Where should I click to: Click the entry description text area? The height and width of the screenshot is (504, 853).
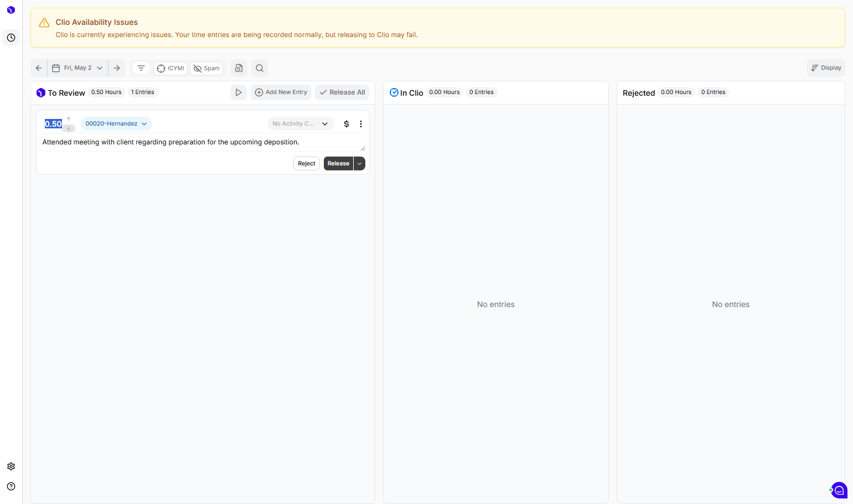pyautogui.click(x=203, y=142)
